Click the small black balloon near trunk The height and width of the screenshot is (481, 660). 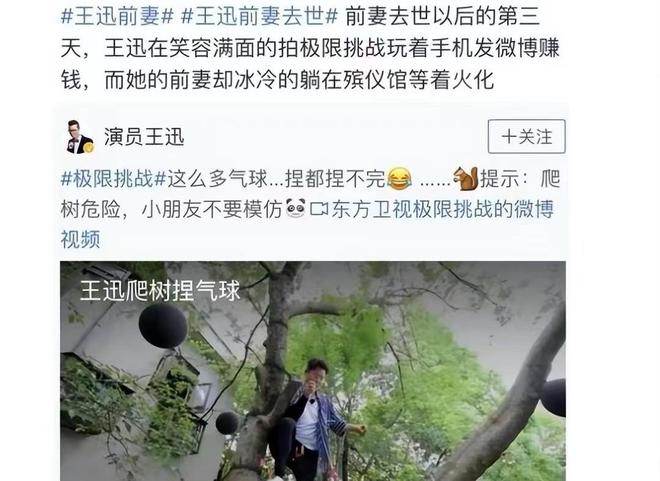[227, 423]
